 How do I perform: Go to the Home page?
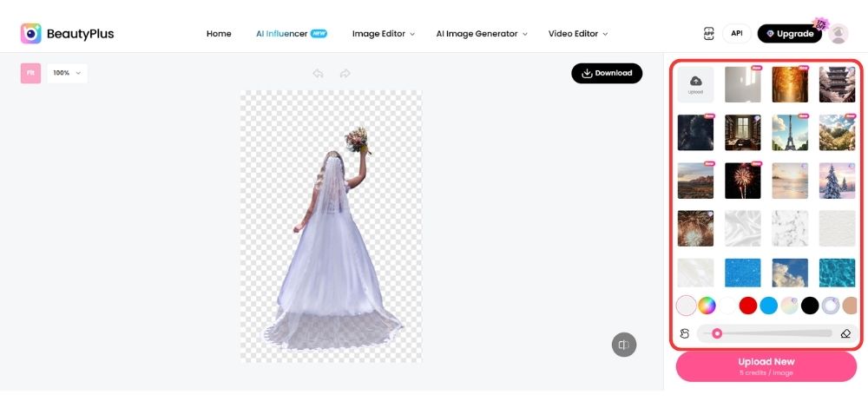219,34
